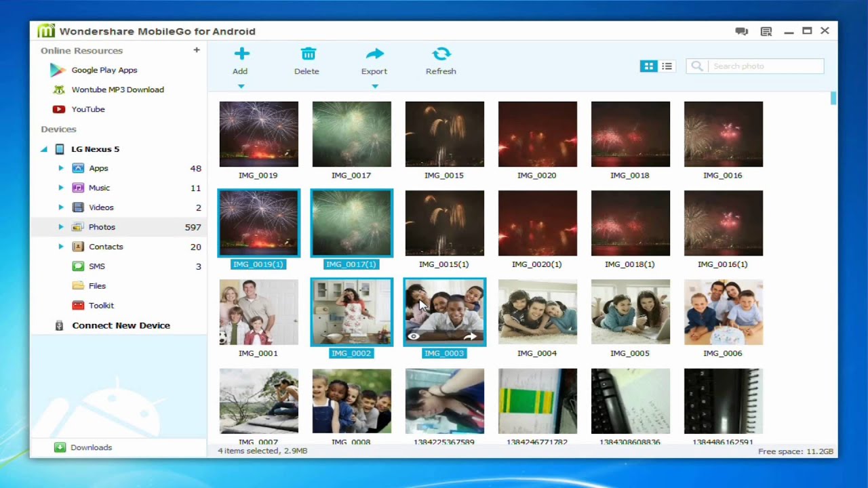Open the title bar menu icon
Screen dimensions: 868x488
tap(766, 31)
